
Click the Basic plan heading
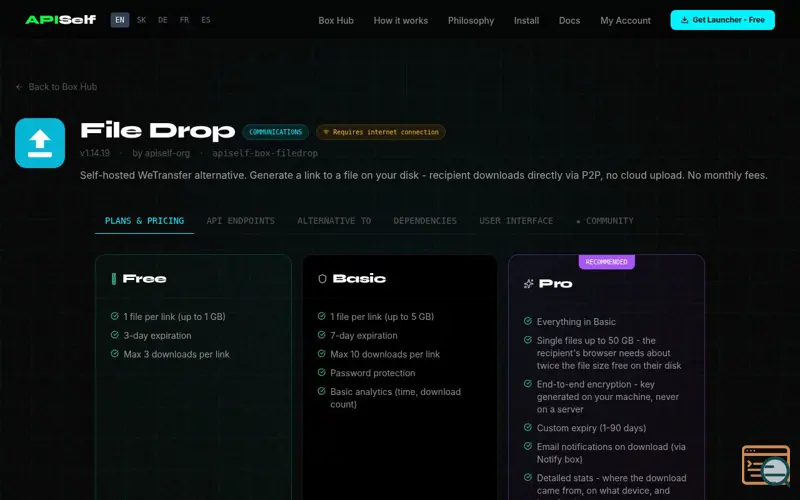pos(359,279)
